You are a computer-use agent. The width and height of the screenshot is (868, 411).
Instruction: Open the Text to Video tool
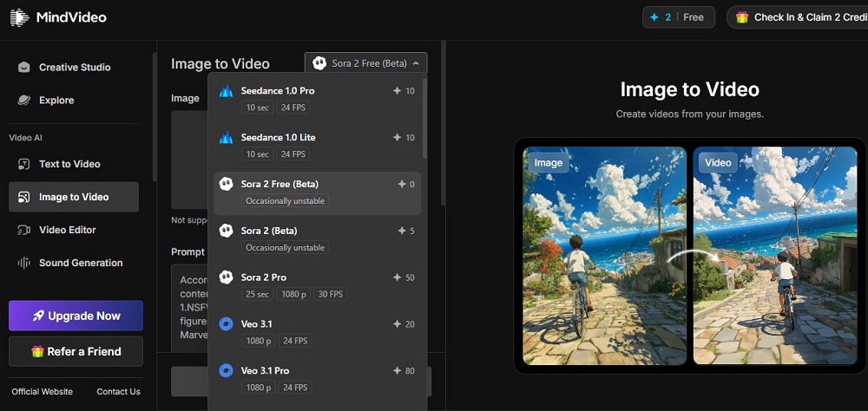[x=69, y=164]
